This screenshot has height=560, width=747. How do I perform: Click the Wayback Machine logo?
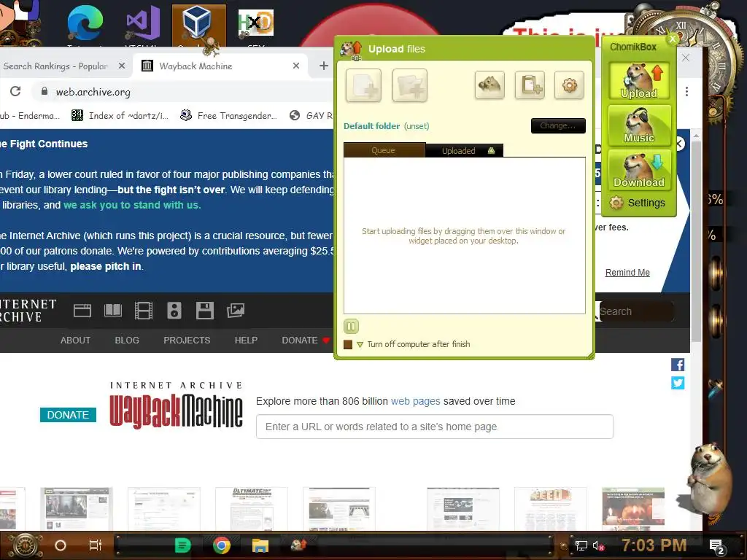click(176, 405)
